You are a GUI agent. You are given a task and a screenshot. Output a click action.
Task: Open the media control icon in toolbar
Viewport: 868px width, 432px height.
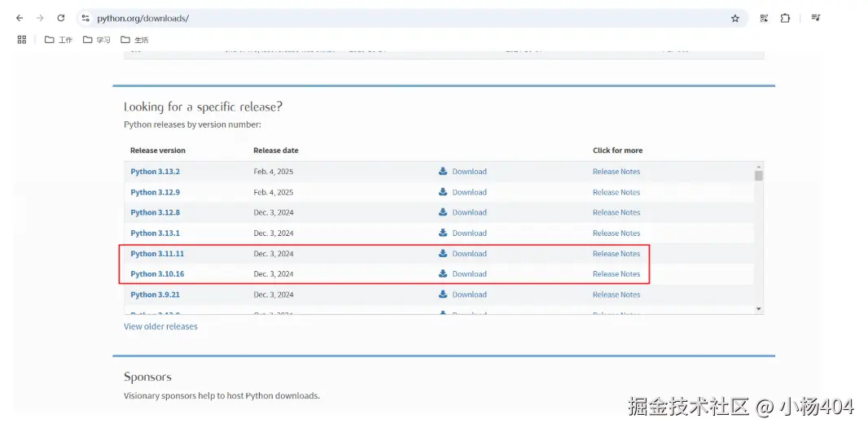pyautogui.click(x=815, y=18)
